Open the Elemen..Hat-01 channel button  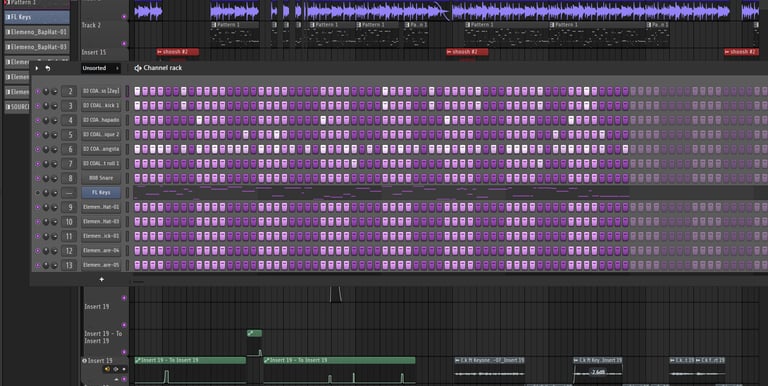(101, 207)
